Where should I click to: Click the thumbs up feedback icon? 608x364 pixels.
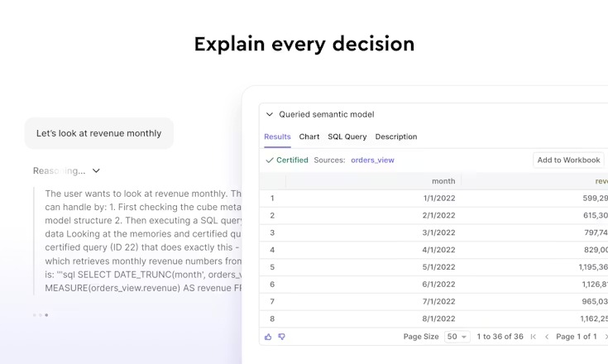point(268,337)
